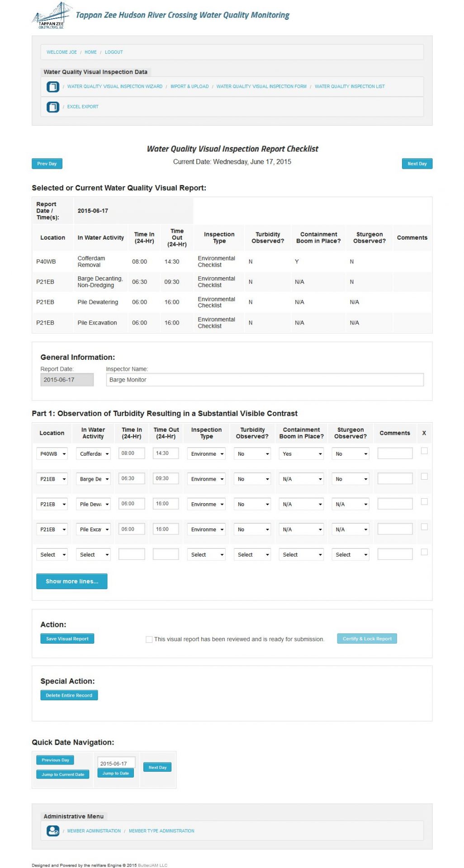464x868 pixels.
Task: Open the Water Quality Inspection List menu link
Action: 349,86
